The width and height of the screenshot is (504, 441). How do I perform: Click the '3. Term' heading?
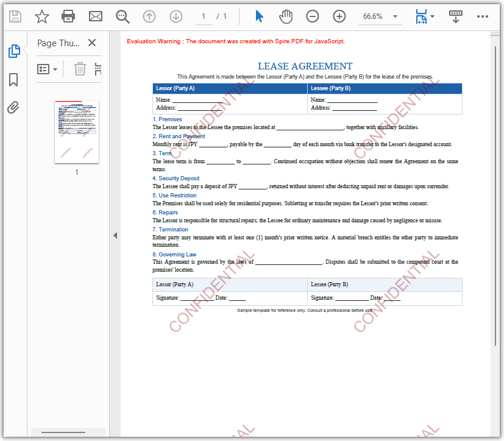click(x=162, y=153)
